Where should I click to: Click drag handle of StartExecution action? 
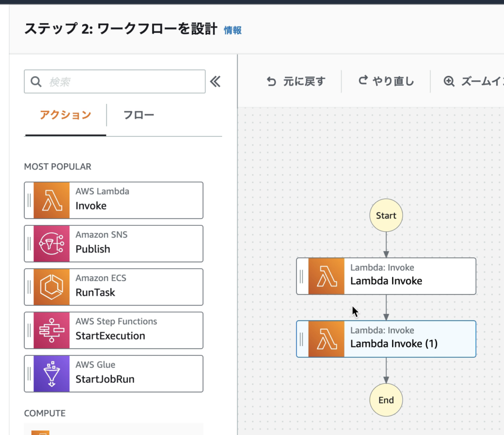pos(29,331)
